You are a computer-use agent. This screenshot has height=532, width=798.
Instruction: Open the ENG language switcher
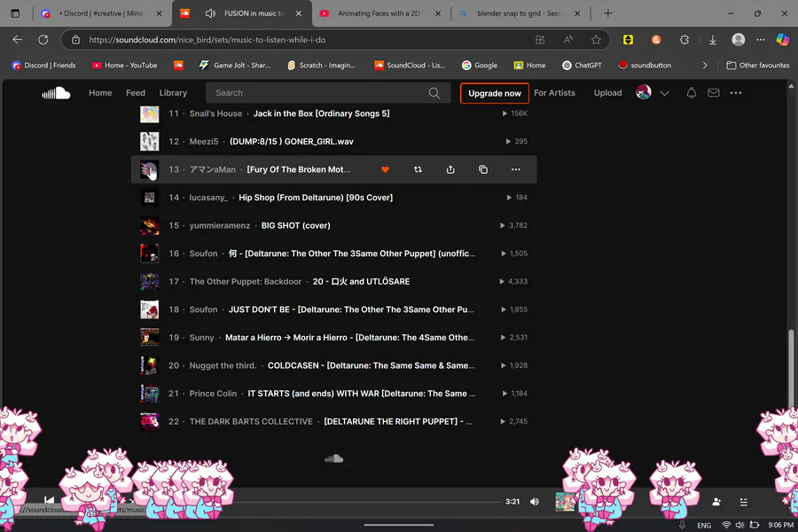pyautogui.click(x=704, y=525)
